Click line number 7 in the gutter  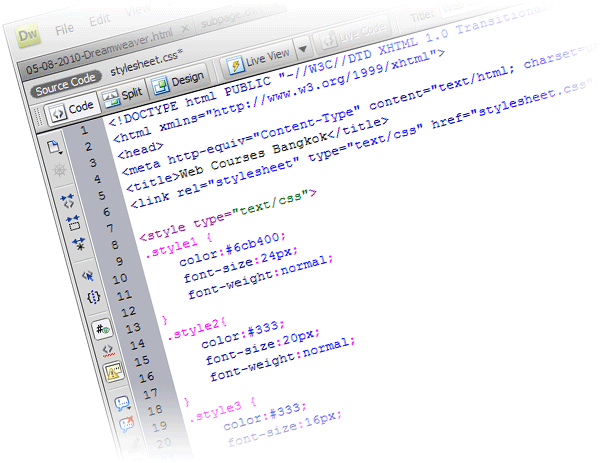[110, 229]
